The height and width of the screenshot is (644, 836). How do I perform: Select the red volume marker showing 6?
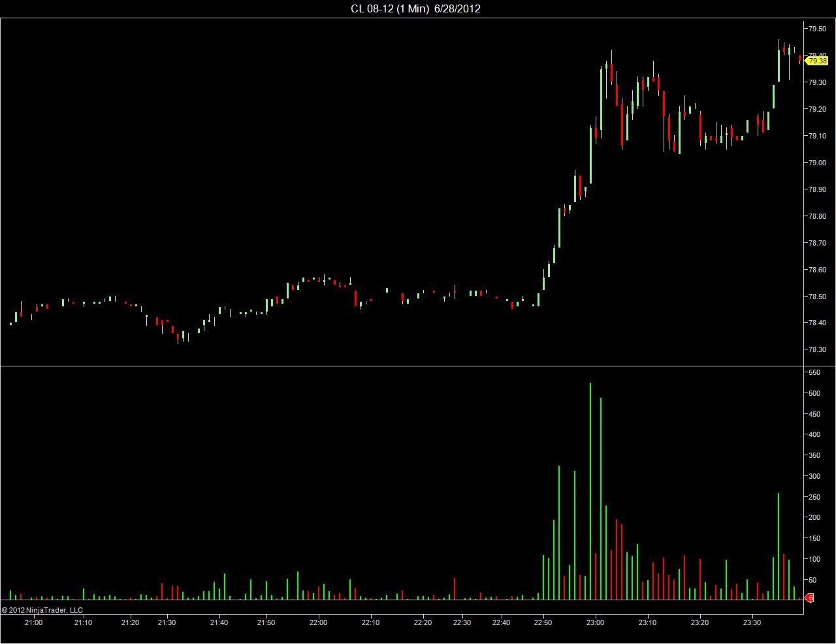coord(810,598)
